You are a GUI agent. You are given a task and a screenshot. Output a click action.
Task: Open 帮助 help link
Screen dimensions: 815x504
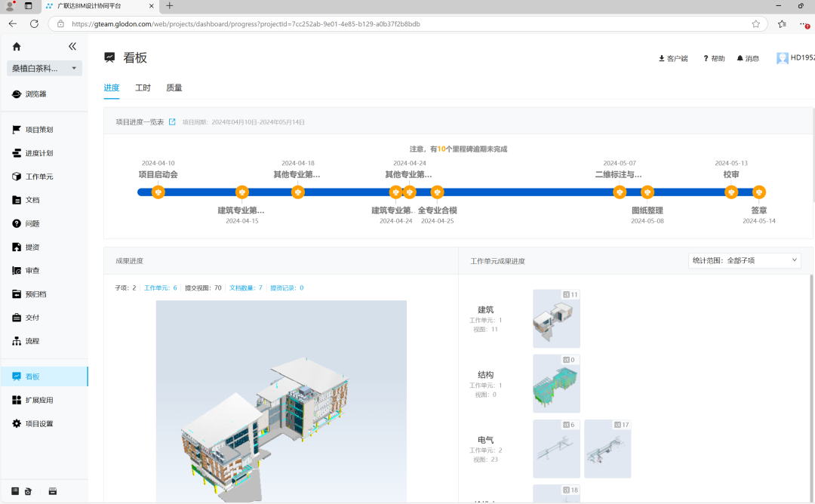click(714, 58)
